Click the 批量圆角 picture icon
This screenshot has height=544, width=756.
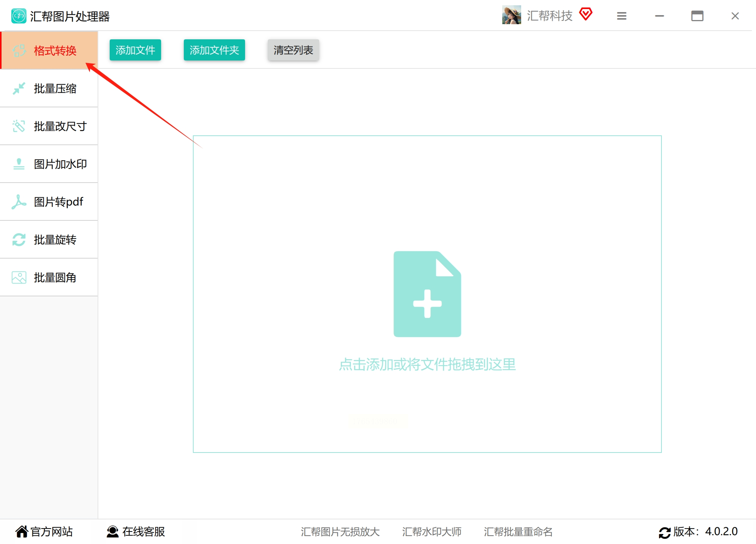[x=19, y=277]
